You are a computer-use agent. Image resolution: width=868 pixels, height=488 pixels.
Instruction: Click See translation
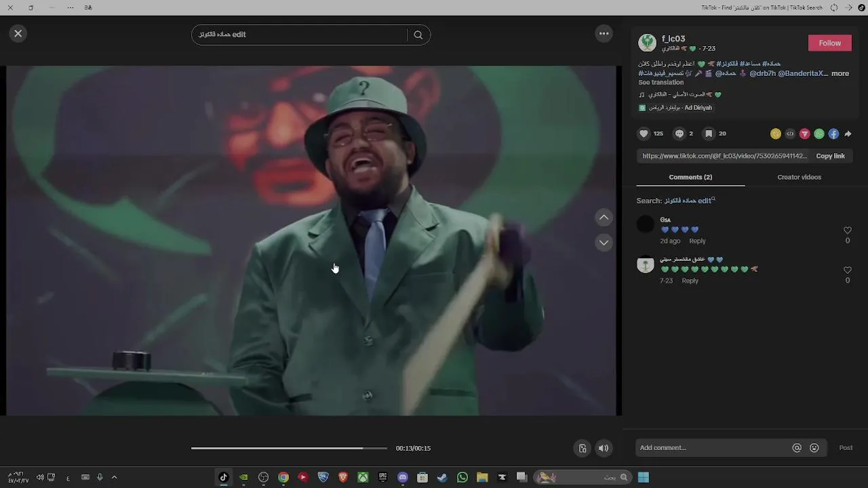660,82
